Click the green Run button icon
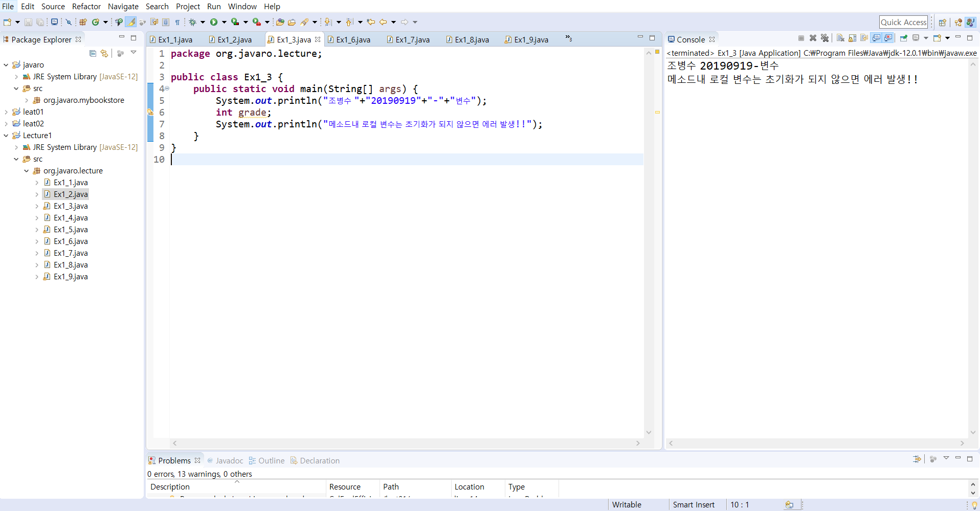 coord(214,22)
